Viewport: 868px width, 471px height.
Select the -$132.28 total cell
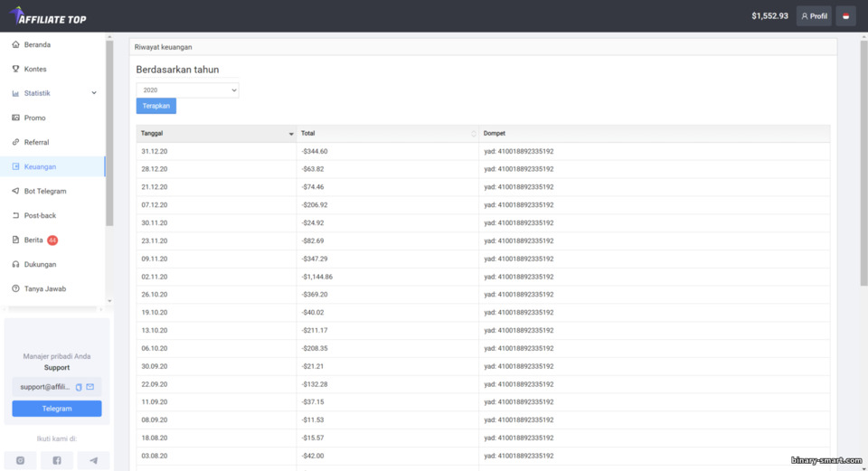point(388,384)
